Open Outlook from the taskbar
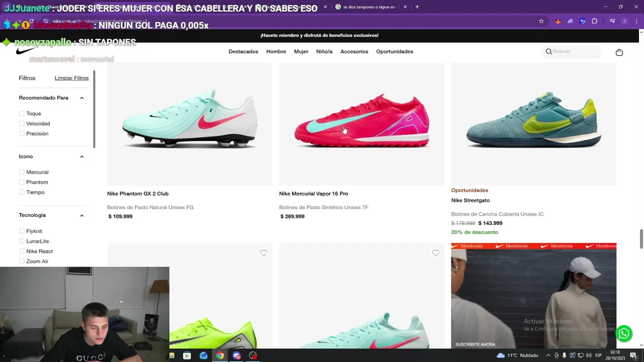 click(203, 355)
